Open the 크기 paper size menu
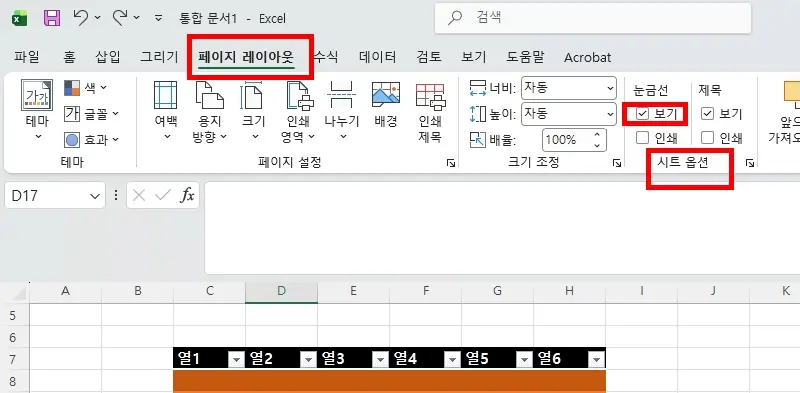The image size is (800, 393). 254,109
